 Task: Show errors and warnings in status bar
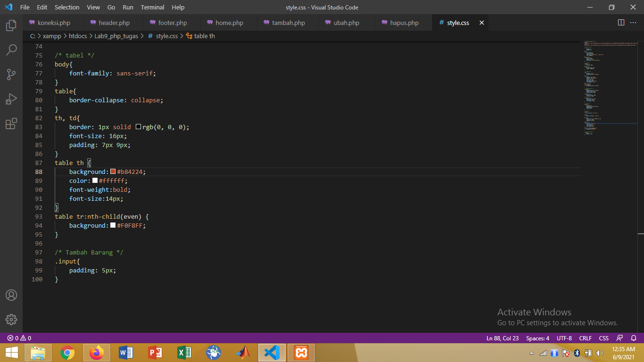tap(19, 338)
